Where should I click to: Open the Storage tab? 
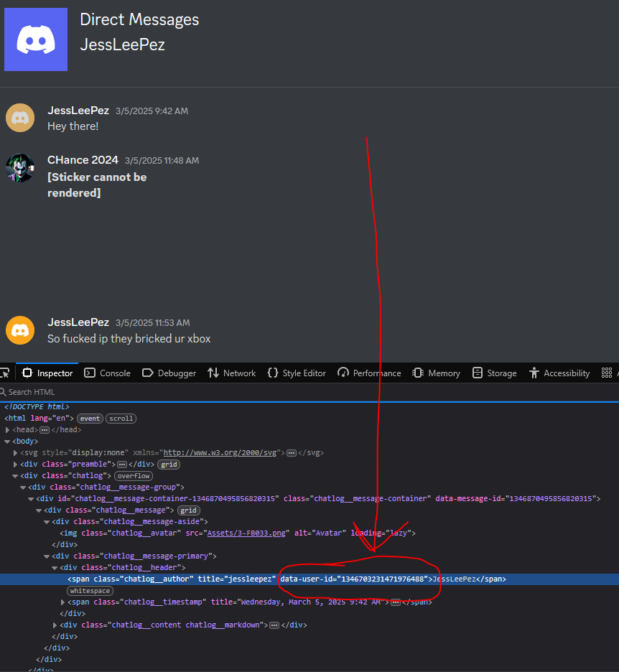coord(495,373)
